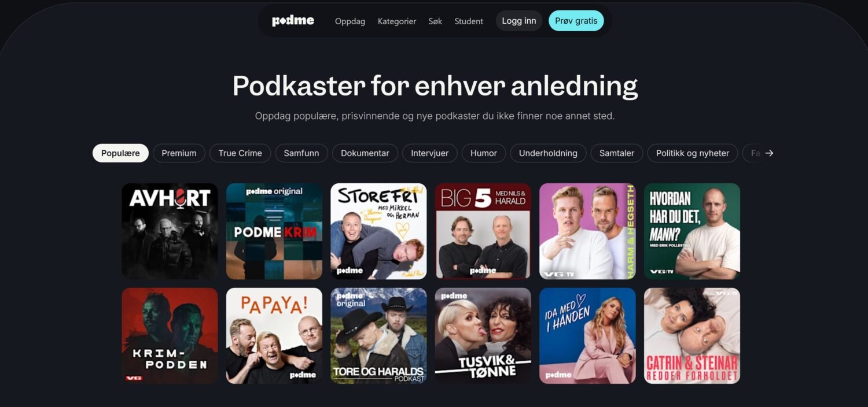Image resolution: width=868 pixels, height=407 pixels.
Task: Open the Podme Krim podcast
Action: (x=274, y=231)
